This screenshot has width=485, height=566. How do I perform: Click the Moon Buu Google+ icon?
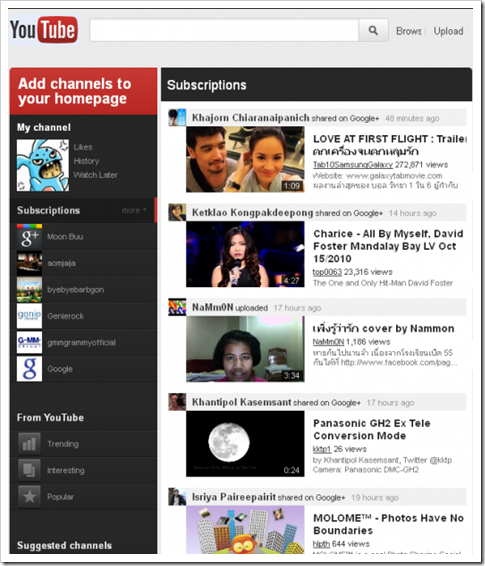click(29, 236)
